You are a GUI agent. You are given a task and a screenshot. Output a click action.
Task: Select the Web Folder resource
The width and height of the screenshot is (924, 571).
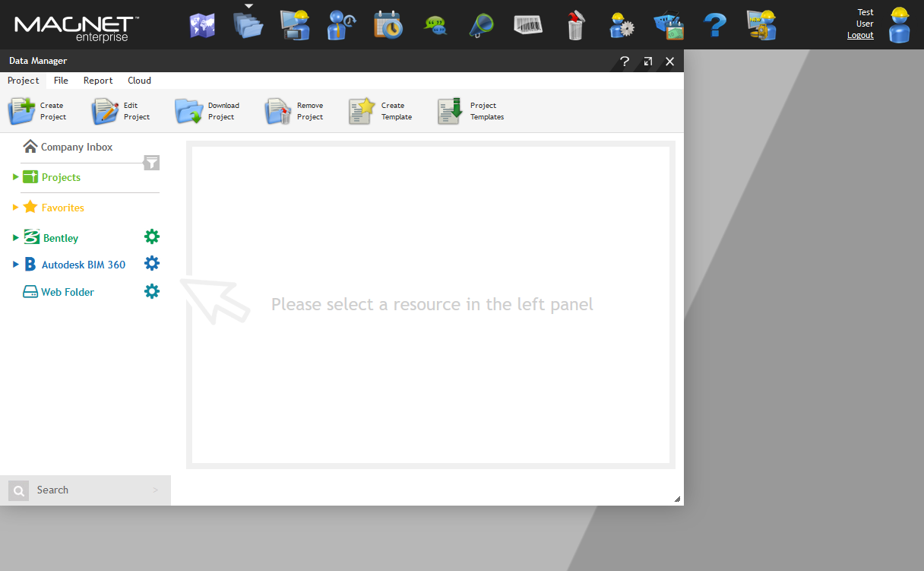(59, 292)
